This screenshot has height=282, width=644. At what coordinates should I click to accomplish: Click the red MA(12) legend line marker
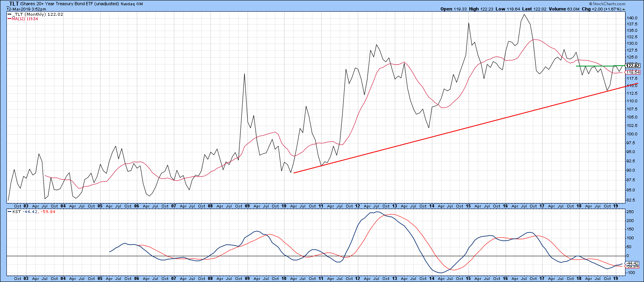tap(9, 19)
